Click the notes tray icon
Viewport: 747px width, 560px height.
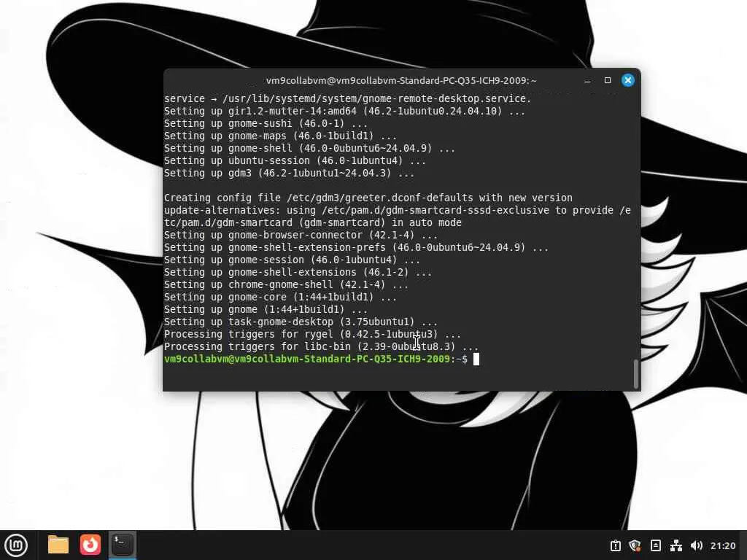click(656, 545)
